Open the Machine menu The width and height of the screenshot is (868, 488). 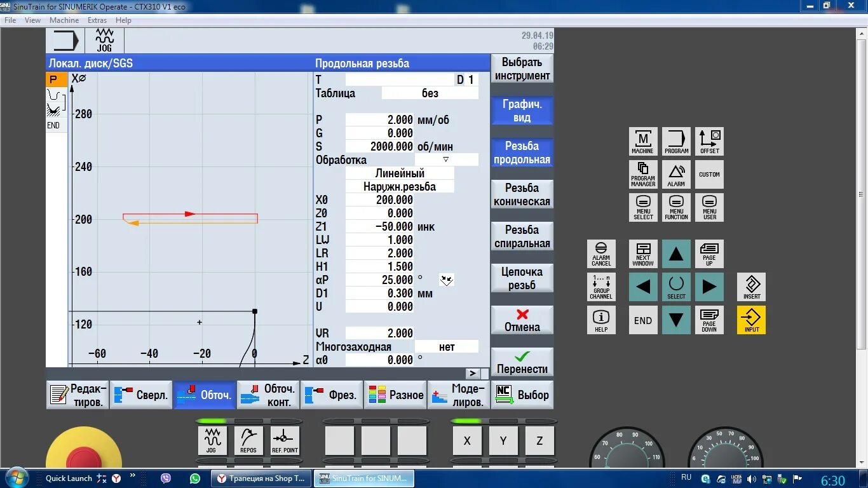[x=64, y=20]
